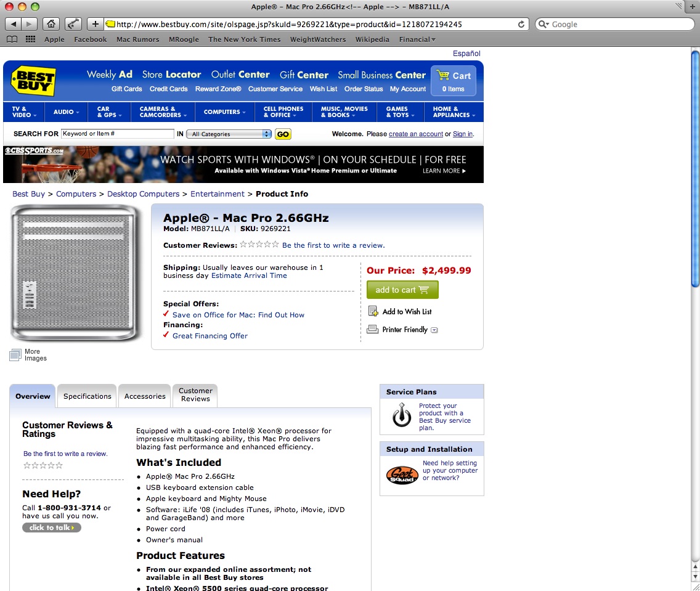Viewport: 700px width, 591px height.
Task: Click the Sign in link
Action: pos(463,134)
